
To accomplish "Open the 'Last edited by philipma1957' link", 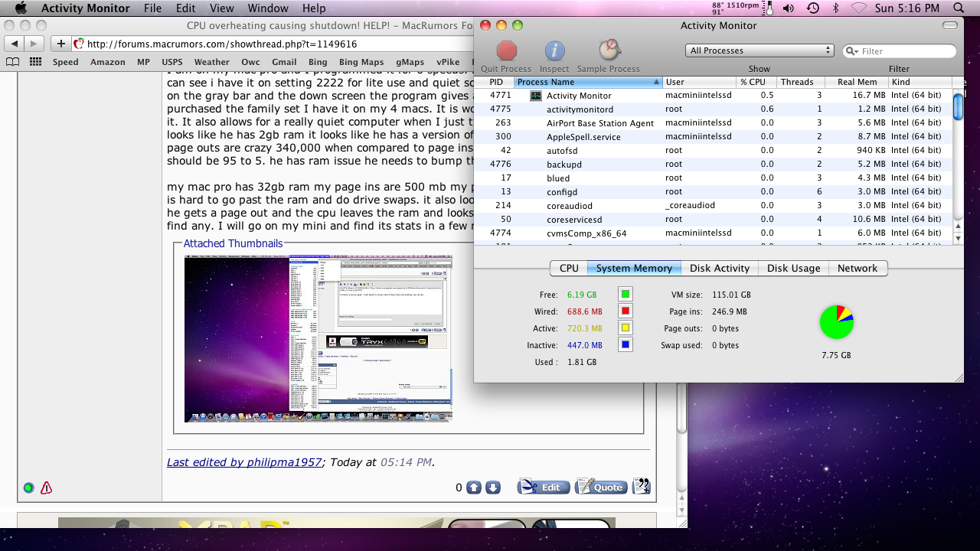I will (x=244, y=462).
